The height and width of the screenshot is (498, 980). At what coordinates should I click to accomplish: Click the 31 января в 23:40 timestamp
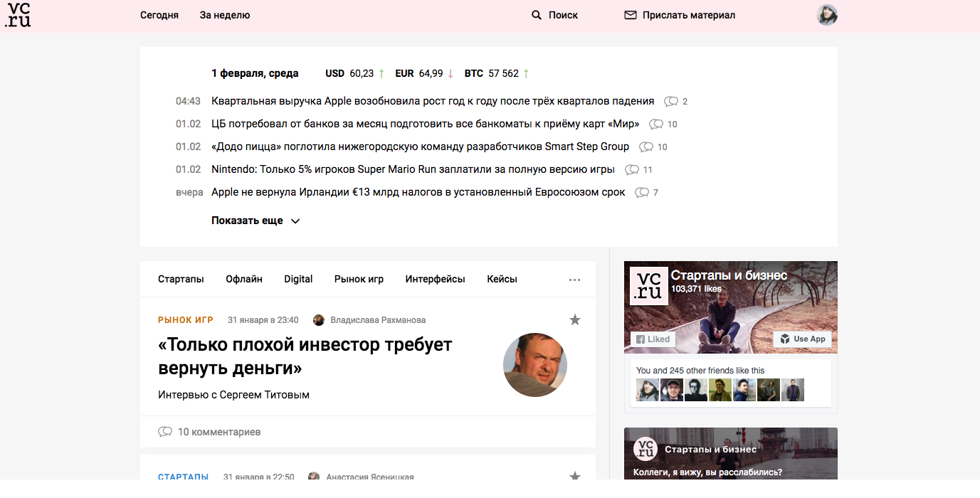(263, 320)
